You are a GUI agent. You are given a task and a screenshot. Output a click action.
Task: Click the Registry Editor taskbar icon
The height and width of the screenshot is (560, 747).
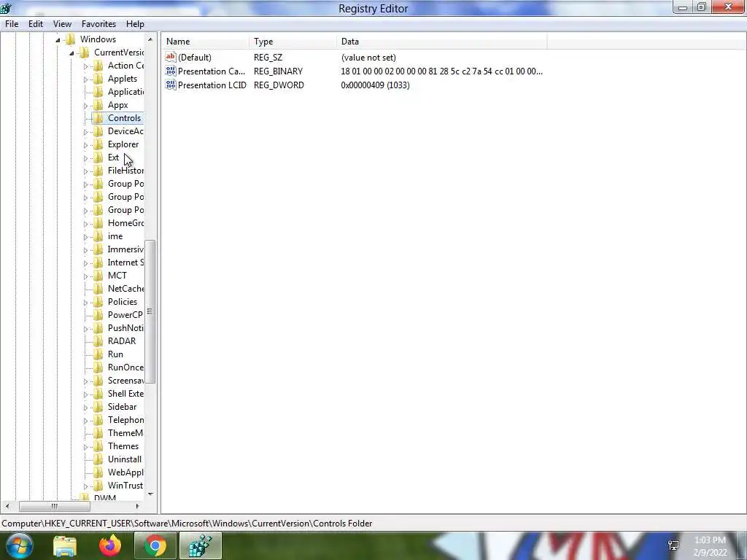pyautogui.click(x=201, y=545)
